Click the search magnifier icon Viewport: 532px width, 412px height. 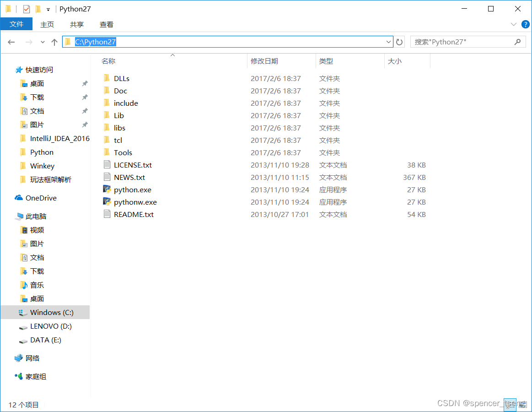[517, 42]
